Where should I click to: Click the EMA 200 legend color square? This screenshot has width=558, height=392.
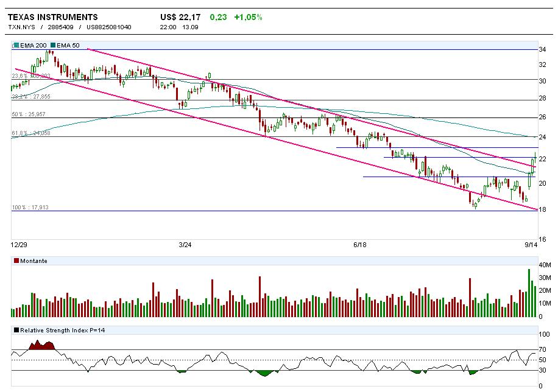coord(16,45)
